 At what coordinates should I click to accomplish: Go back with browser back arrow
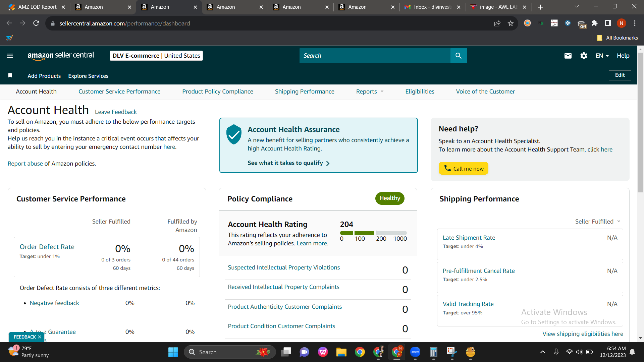click(9, 23)
